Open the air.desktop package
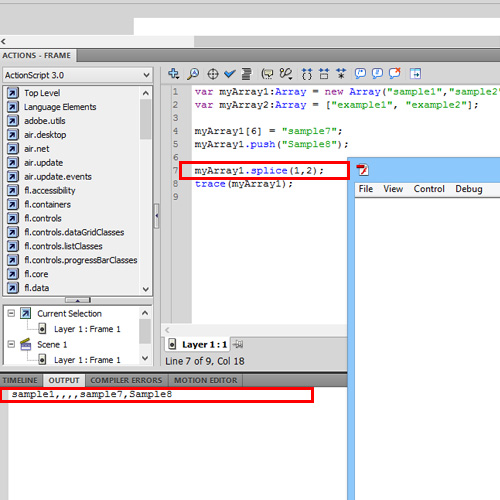 45,135
